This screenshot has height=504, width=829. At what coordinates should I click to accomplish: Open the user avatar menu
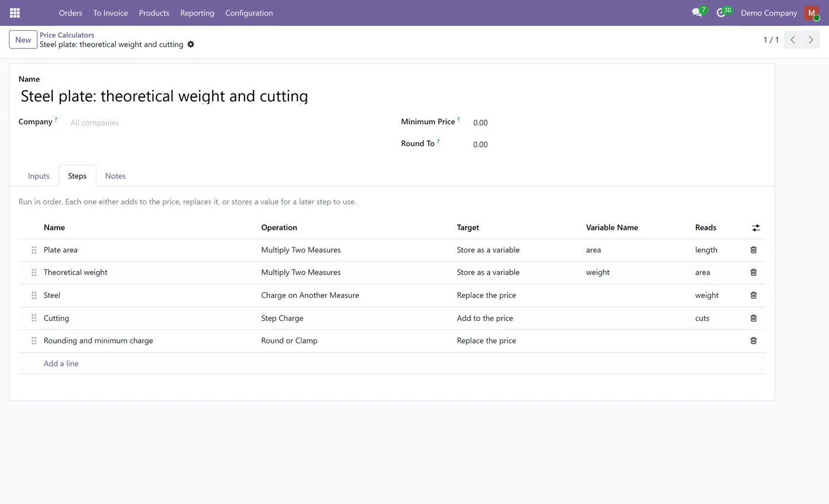pos(811,12)
